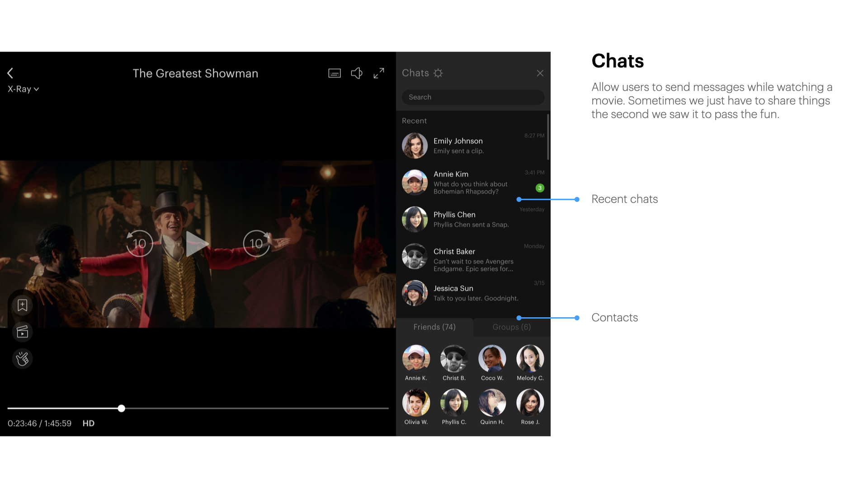Image resolution: width=868 pixels, height=488 pixels.
Task: Click the green unread badge showing 3
Action: [x=540, y=188]
